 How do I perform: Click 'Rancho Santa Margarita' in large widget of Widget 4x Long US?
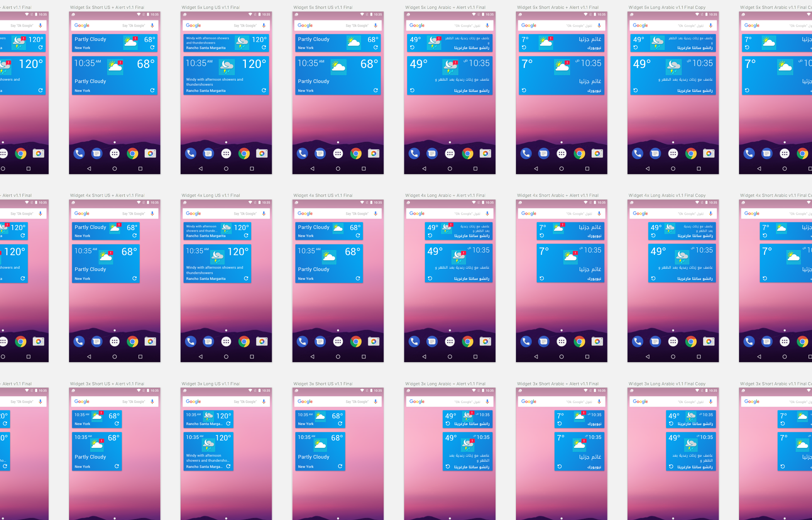[206, 279]
